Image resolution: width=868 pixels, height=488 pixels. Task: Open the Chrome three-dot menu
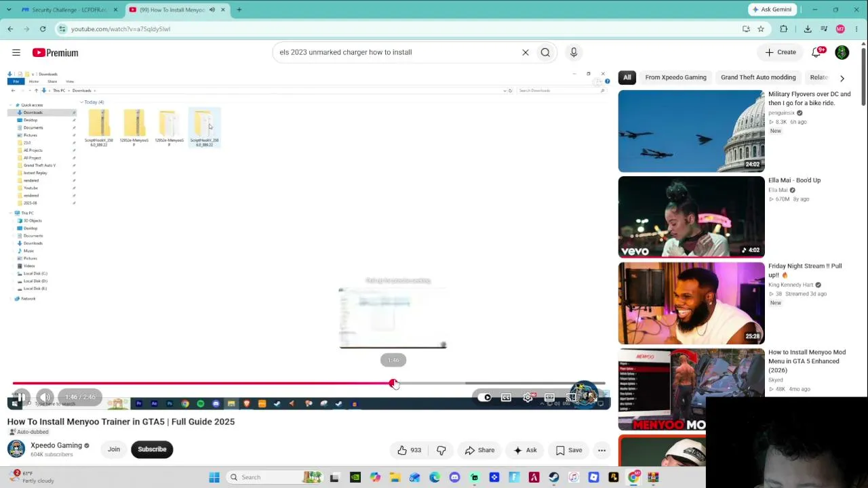tap(857, 29)
